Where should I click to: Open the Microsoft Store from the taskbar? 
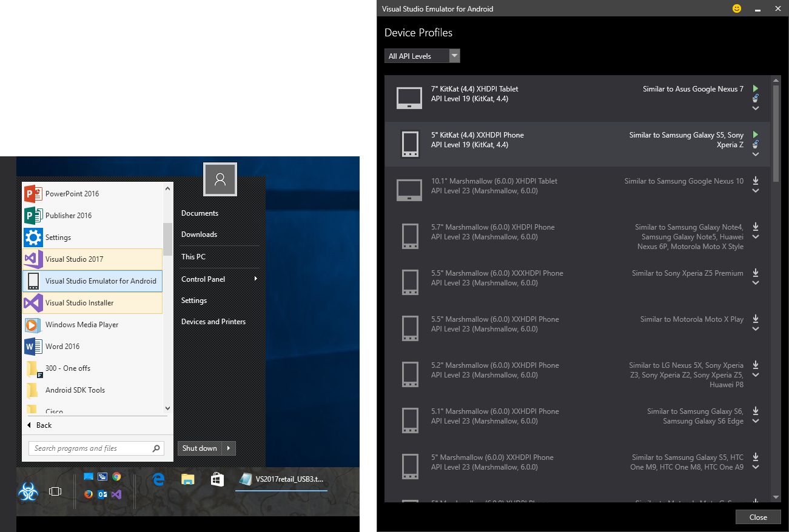click(x=217, y=480)
